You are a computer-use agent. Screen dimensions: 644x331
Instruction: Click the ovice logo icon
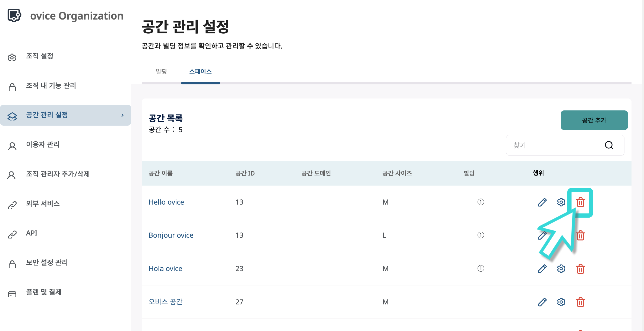14,15
